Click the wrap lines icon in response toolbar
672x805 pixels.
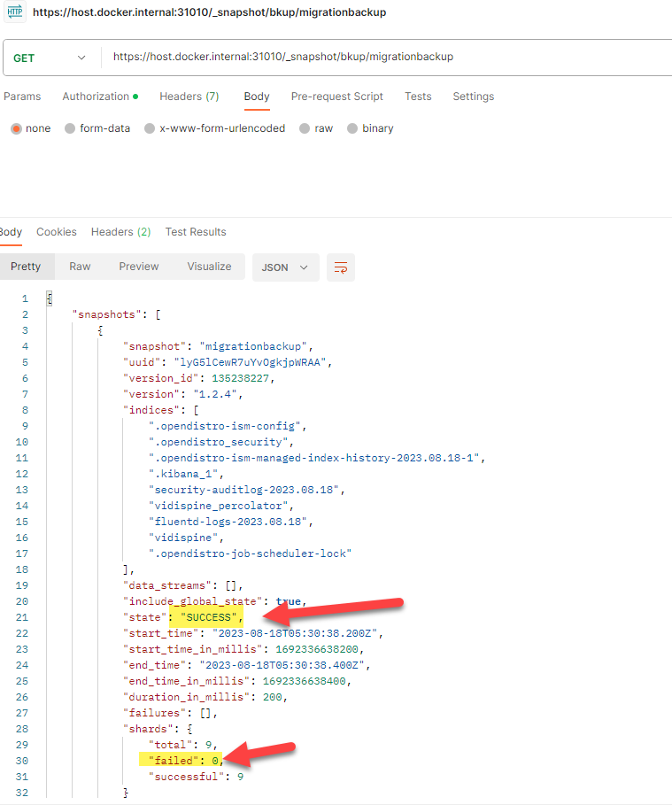pyautogui.click(x=340, y=267)
